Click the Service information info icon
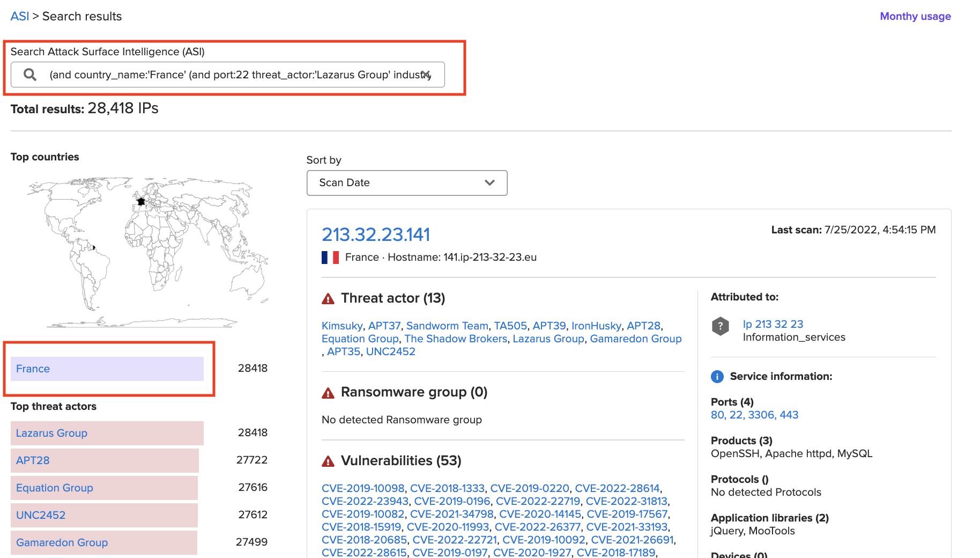980x558 pixels. pos(717,377)
